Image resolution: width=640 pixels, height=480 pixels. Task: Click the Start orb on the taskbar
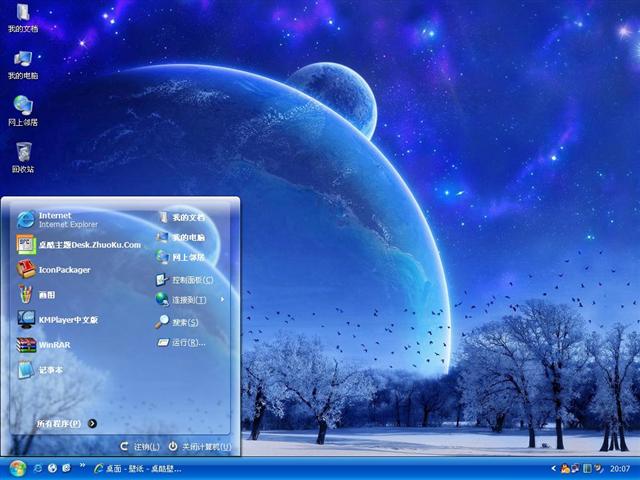pyautogui.click(x=17, y=469)
